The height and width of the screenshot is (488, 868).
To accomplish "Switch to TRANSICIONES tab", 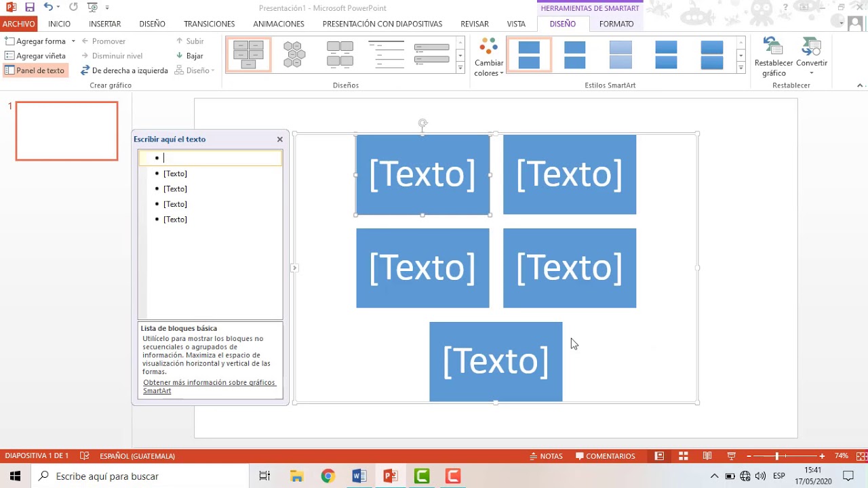I will point(210,24).
